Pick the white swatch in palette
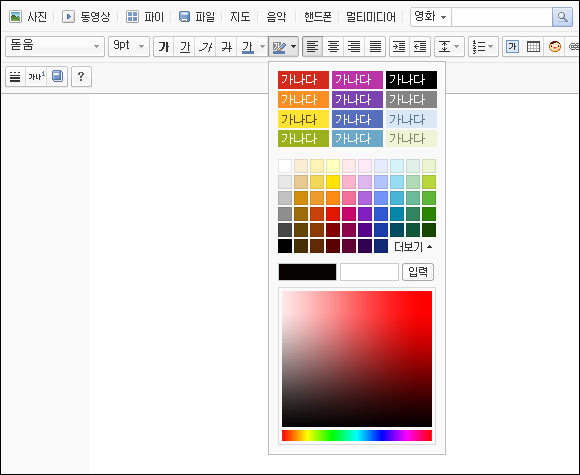580x475 pixels. (x=285, y=166)
